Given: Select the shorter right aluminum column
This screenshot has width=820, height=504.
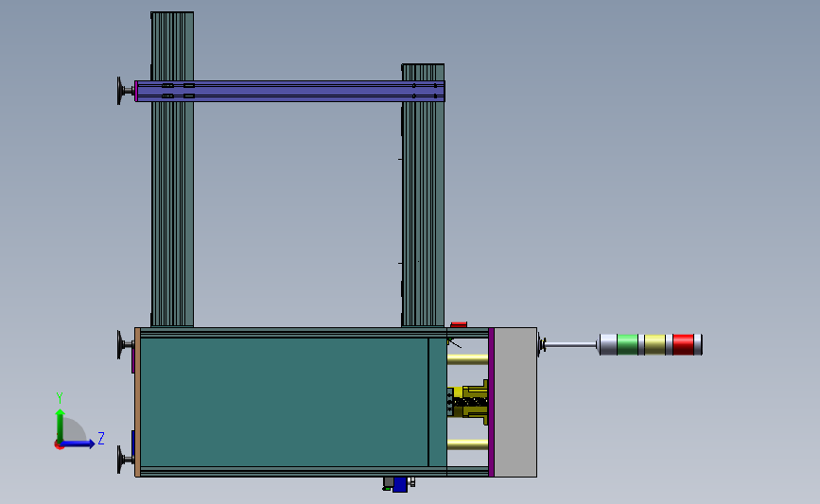Looking at the screenshot, I should click(x=423, y=209).
